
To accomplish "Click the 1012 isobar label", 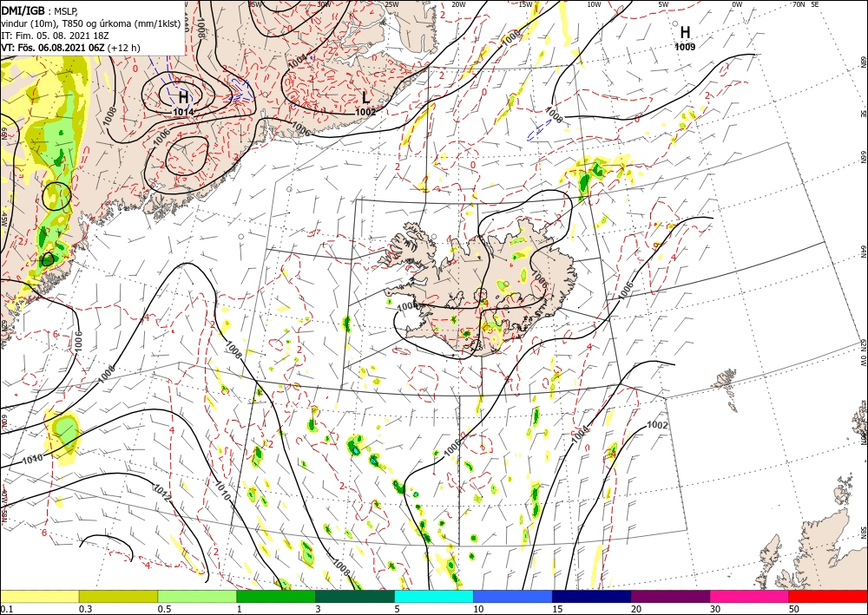I will click(x=161, y=492).
